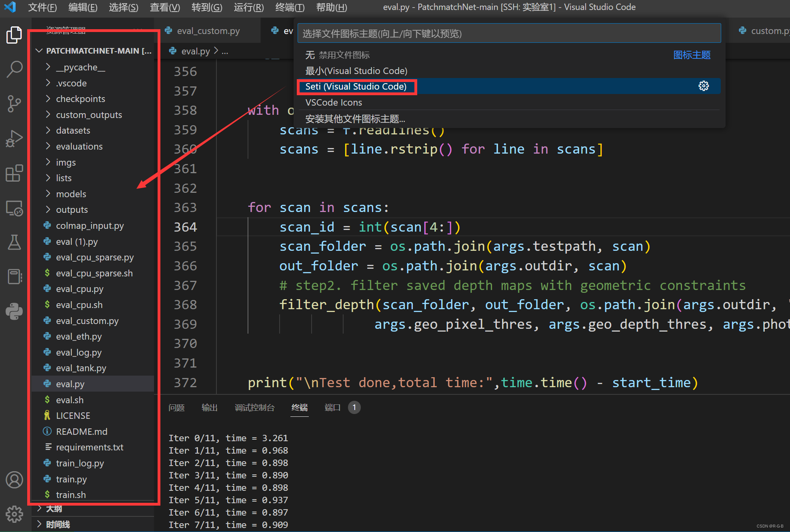The width and height of the screenshot is (790, 532).
Task: Open the 终端(T) menu
Action: tap(290, 7)
